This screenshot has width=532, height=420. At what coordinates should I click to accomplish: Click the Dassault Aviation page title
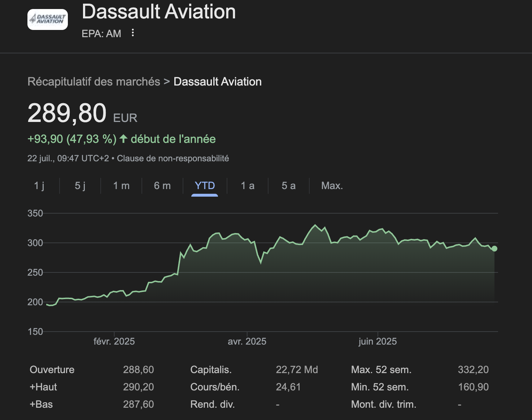(x=159, y=12)
